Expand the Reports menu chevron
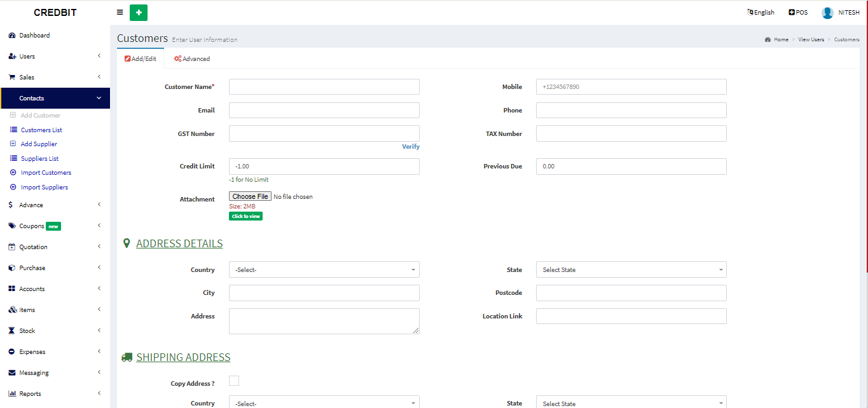Viewport: 868px width, 408px height. 99,393
